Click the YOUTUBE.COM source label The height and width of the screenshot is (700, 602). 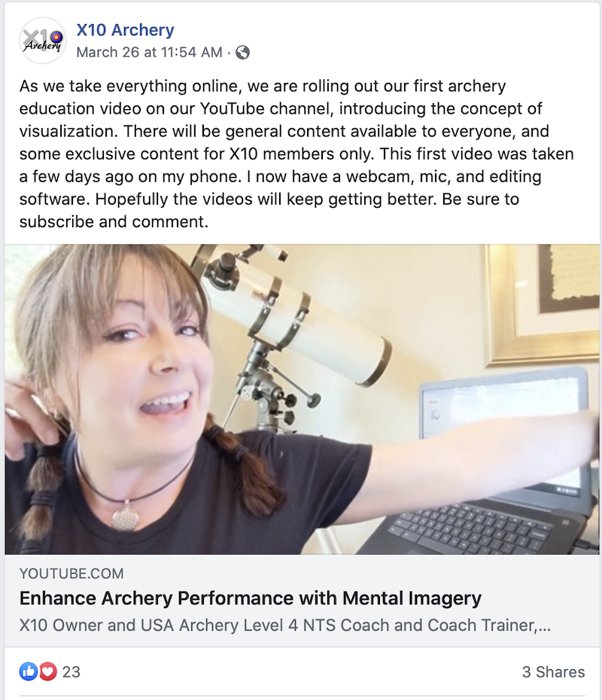(x=71, y=574)
